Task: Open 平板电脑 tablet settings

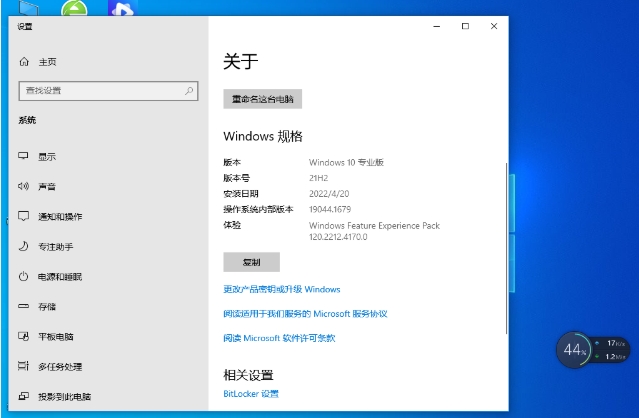Action: tap(55, 336)
